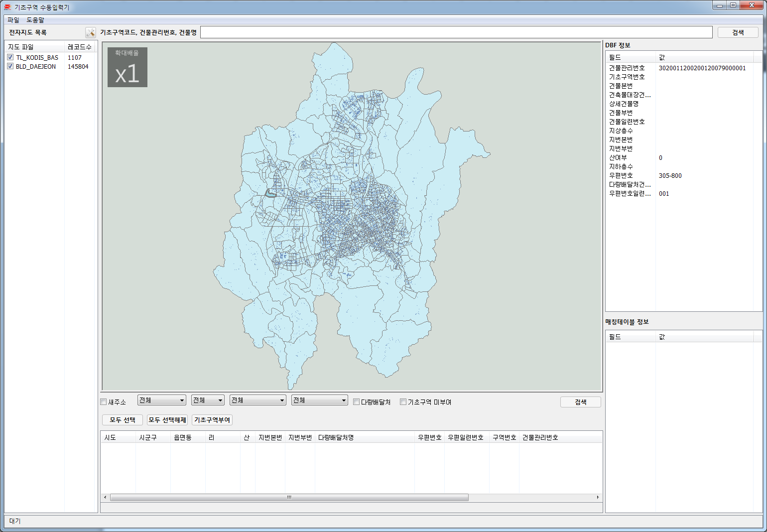Enable the 새주소 checkbox
The image size is (767, 532).
pos(104,402)
